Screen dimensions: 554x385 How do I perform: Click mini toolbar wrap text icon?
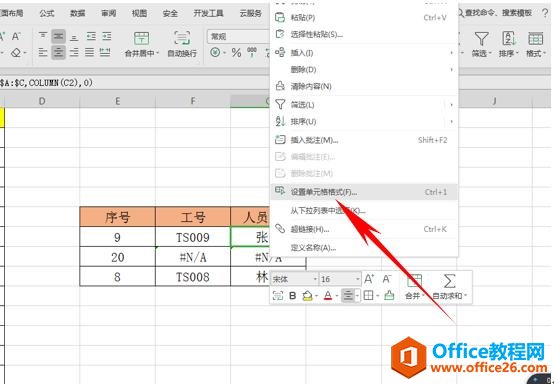(278, 295)
